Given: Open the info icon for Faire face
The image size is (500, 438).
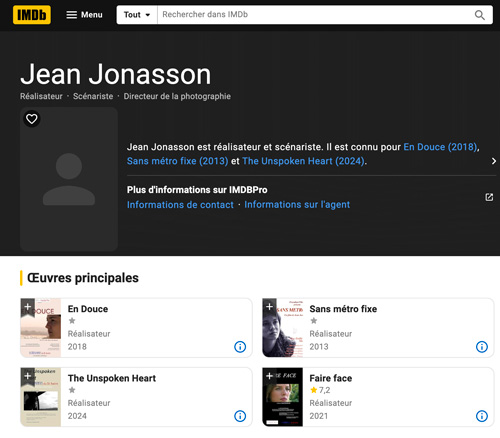Looking at the screenshot, I should [482, 416].
